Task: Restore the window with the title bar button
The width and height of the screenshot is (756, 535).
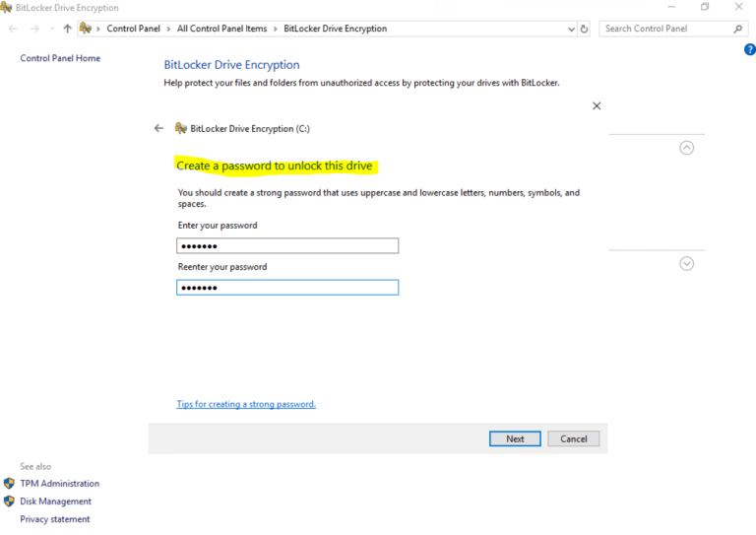Action: coord(705,7)
